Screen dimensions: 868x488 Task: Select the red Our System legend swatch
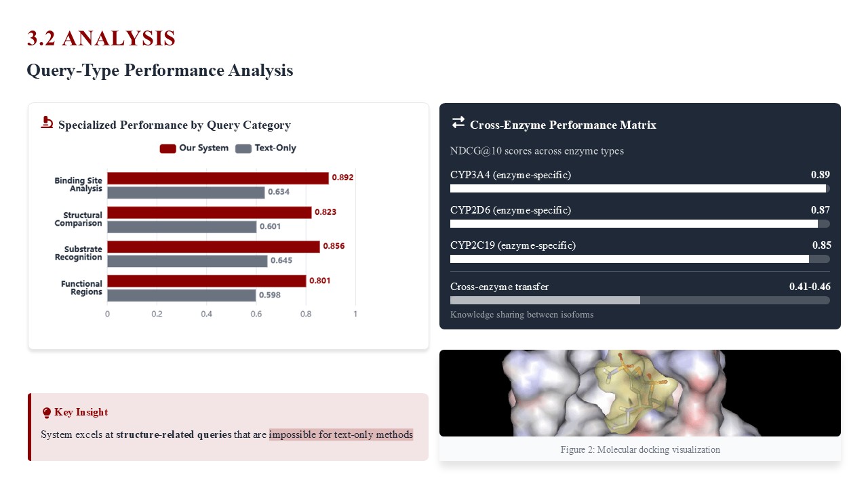[x=167, y=148]
